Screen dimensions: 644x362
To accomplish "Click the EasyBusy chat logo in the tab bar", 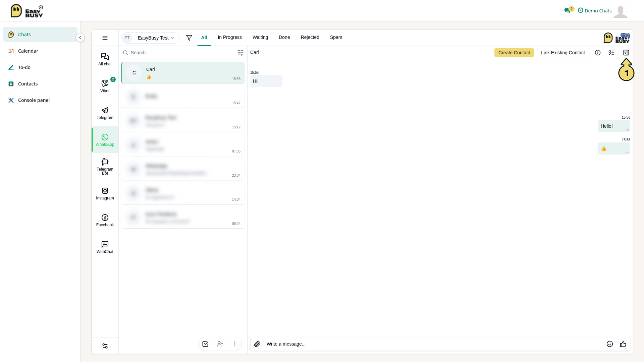I will click(616, 38).
